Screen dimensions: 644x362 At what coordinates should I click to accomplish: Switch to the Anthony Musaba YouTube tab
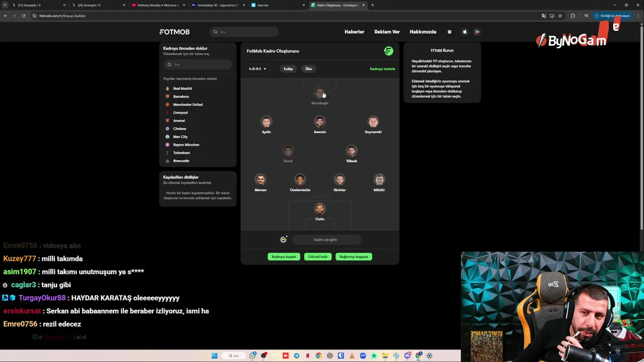pyautogui.click(x=158, y=5)
